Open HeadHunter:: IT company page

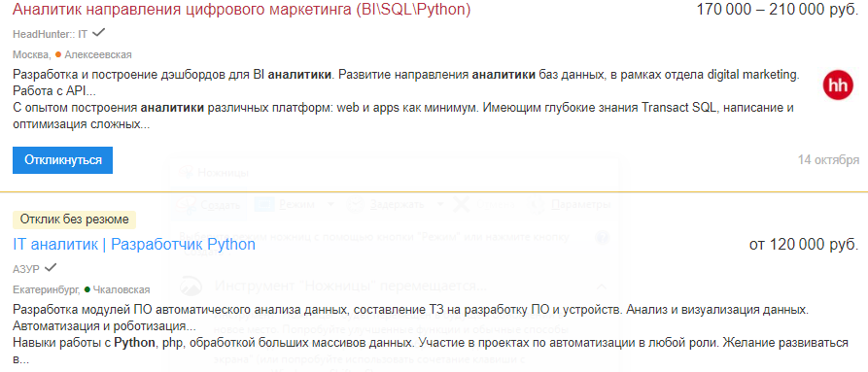pos(50,34)
